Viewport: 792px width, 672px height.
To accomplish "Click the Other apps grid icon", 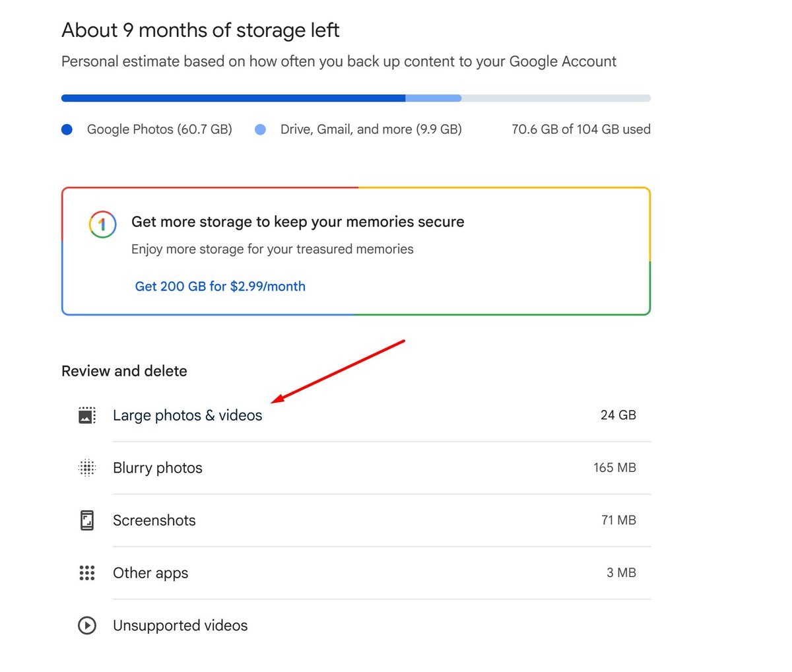I will 87,573.
